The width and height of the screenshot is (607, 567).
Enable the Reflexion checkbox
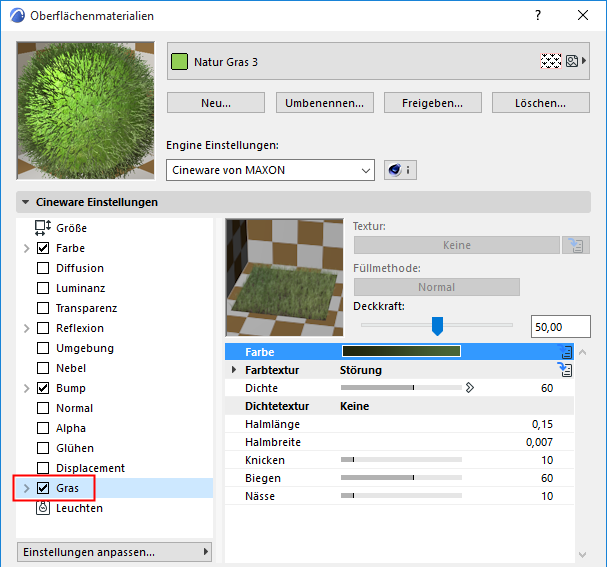coord(43,328)
